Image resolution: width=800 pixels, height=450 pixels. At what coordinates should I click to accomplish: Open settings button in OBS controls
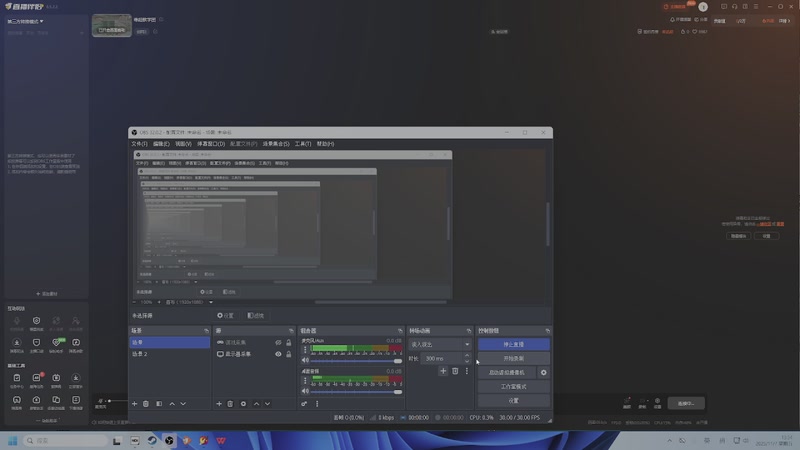[514, 401]
